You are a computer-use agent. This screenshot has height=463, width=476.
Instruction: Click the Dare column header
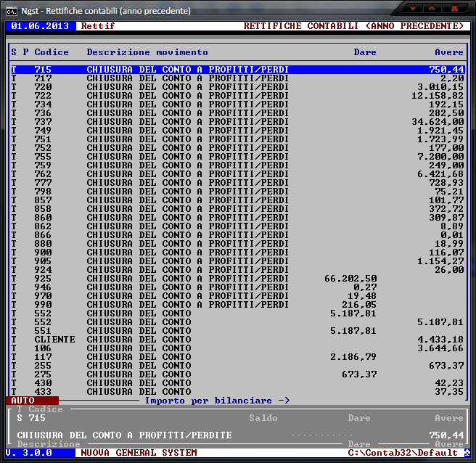pyautogui.click(x=365, y=52)
